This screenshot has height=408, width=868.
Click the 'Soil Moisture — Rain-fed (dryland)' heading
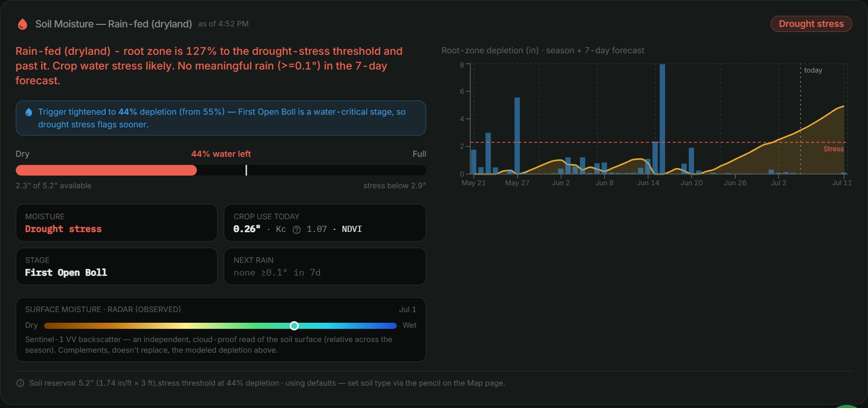[x=113, y=24]
